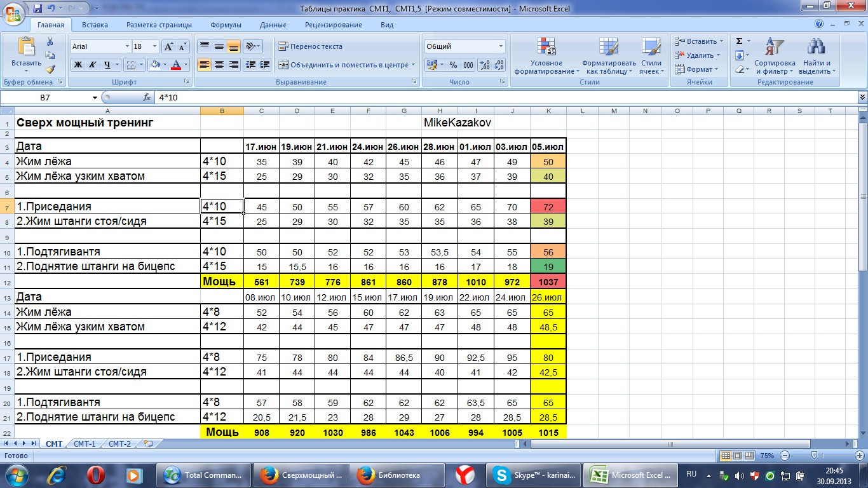
Task: Toggle bold (Ж) formatting
Action: 78,65
